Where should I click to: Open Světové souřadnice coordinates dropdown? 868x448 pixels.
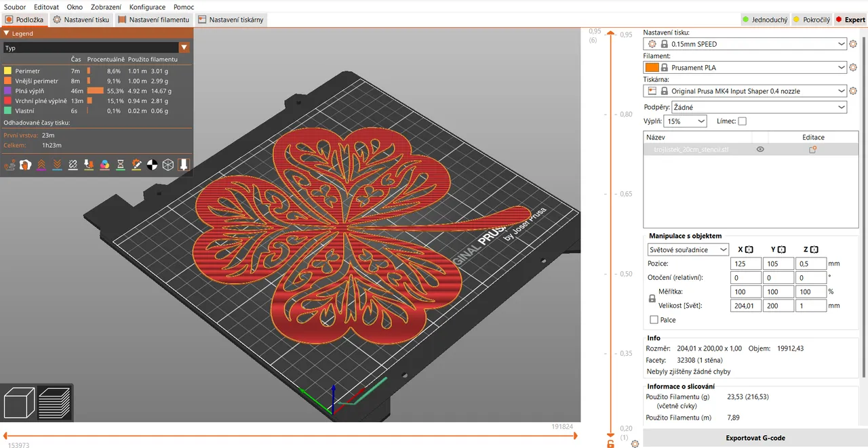pos(688,249)
